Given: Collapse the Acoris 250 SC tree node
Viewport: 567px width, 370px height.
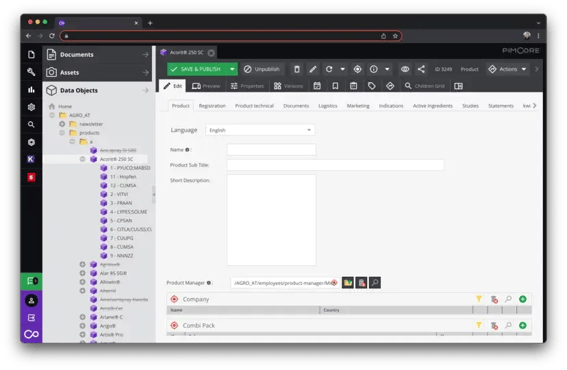Looking at the screenshot, I should tap(82, 159).
